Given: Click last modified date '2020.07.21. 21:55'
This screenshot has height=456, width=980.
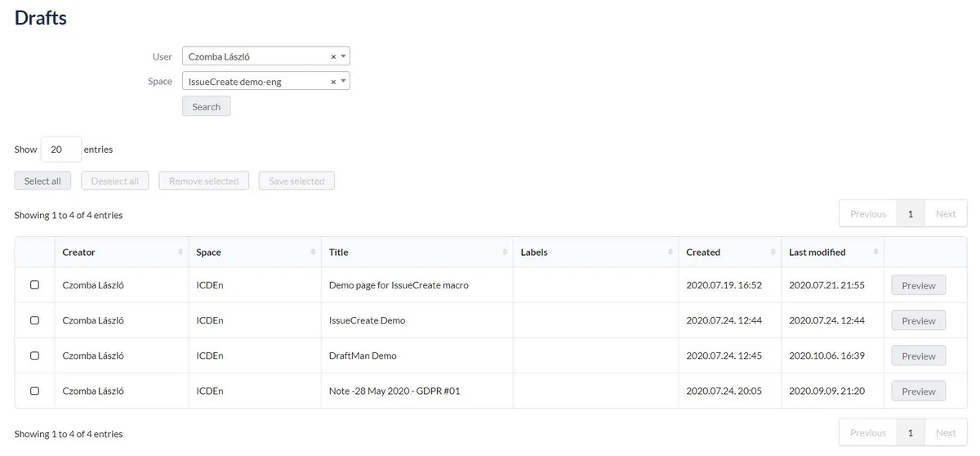Looking at the screenshot, I should click(x=826, y=285).
